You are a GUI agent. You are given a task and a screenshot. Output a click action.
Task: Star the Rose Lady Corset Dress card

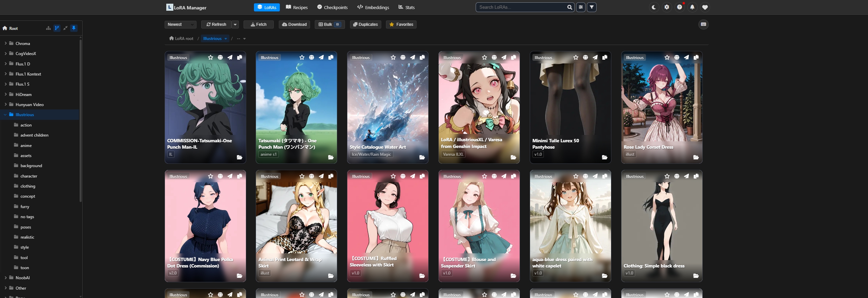pyautogui.click(x=667, y=58)
